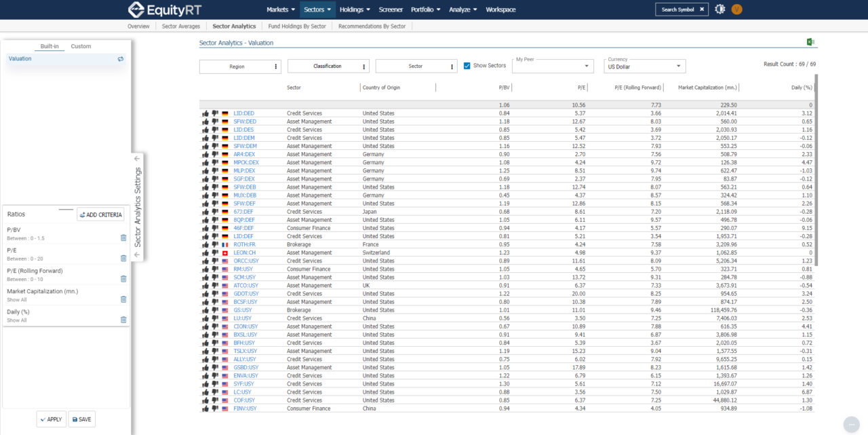The image size is (868, 435).
Task: Open the Markets menu
Action: click(x=281, y=10)
